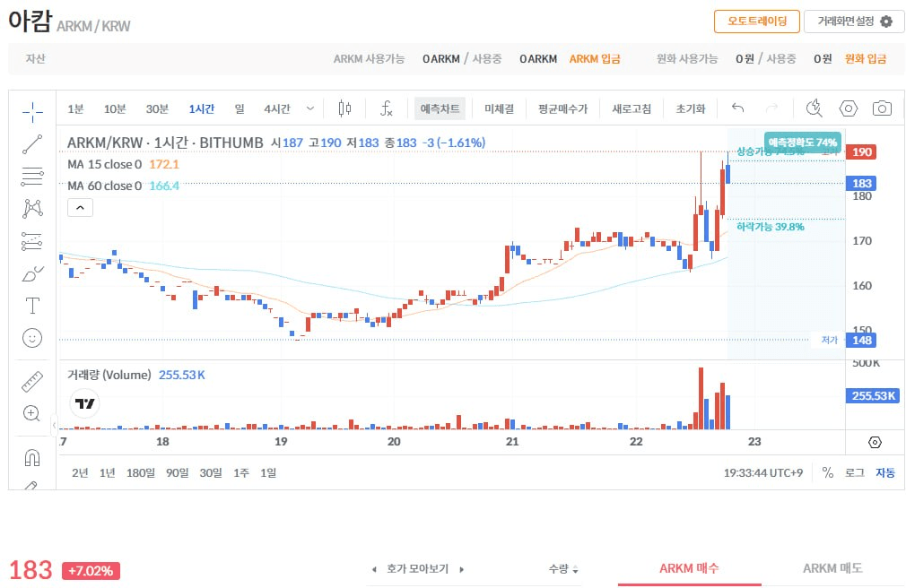Open time axis settings gear icon
Viewport: 906px width, 588px height.
click(876, 442)
